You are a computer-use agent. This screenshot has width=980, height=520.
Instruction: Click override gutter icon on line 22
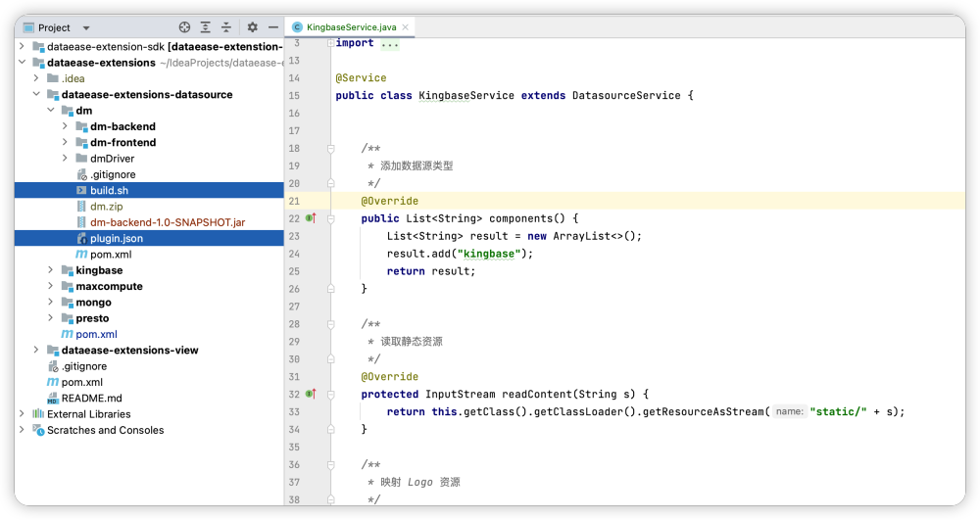point(312,217)
